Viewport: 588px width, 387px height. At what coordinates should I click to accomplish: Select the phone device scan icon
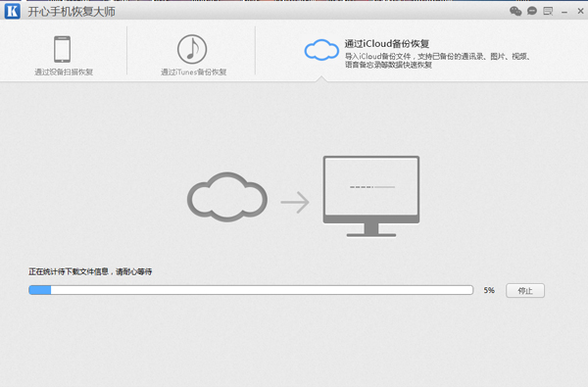pyautogui.click(x=63, y=49)
